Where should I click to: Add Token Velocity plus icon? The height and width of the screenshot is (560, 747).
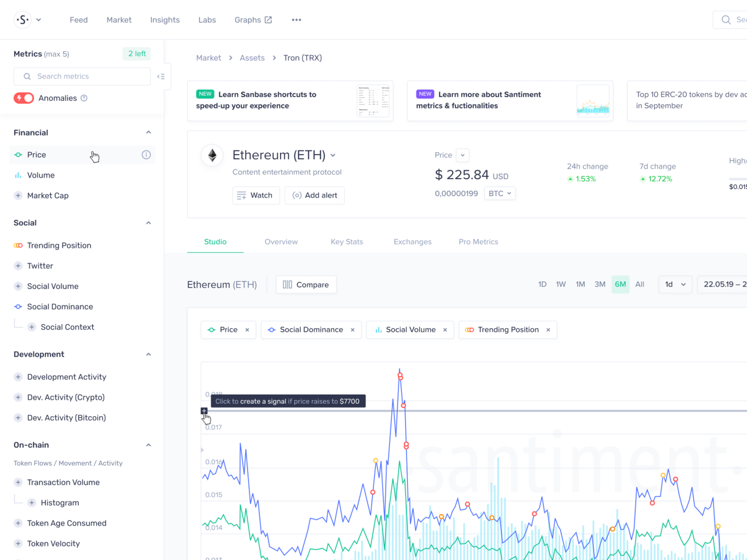click(18, 544)
